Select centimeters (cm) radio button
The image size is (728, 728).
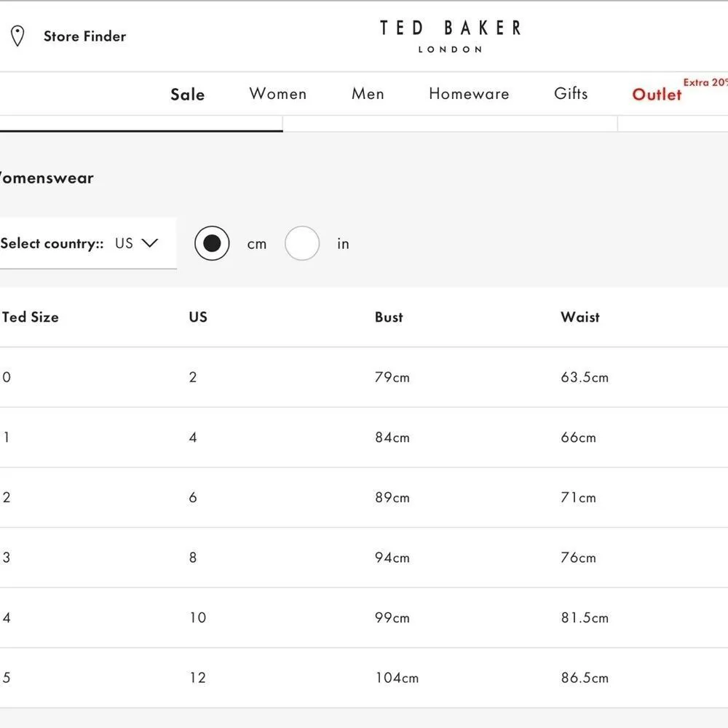212,244
